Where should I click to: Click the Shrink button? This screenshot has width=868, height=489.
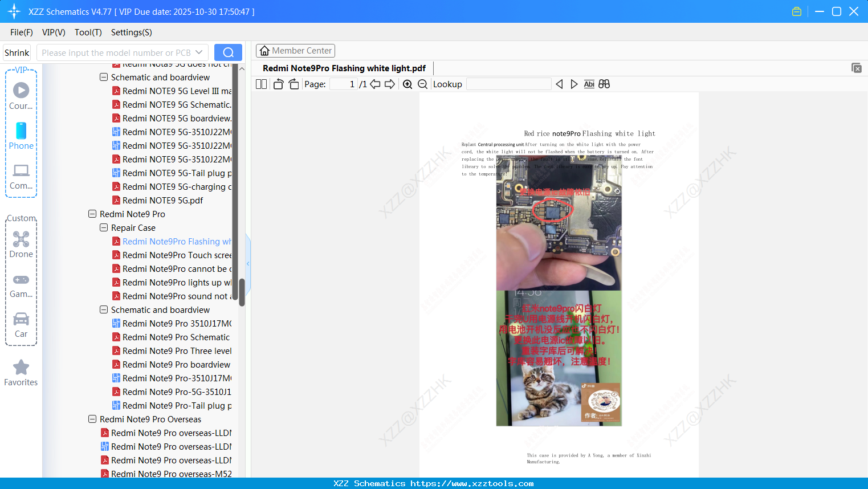[x=17, y=52]
